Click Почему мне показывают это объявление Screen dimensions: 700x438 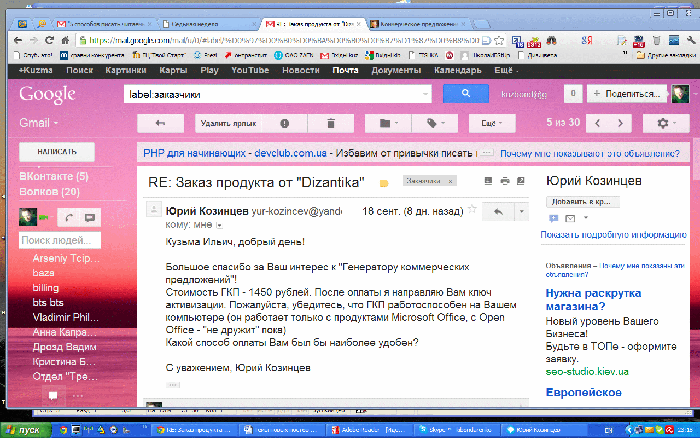click(589, 154)
